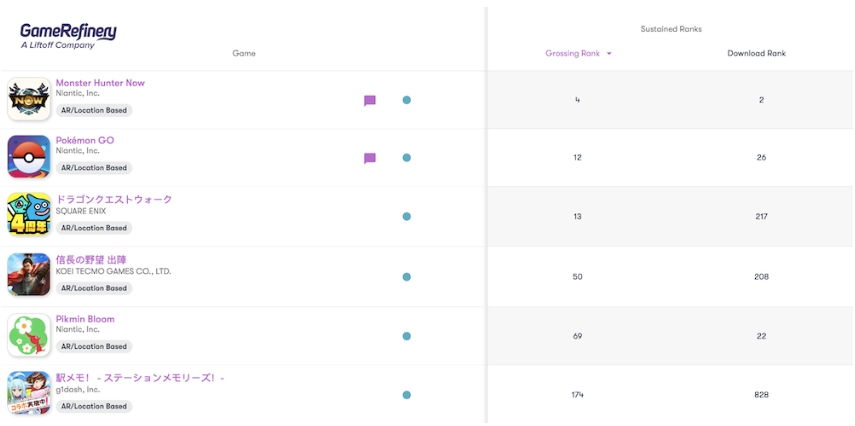Click Niantic, Inc. under Pikmin Bloom
Viewport: 855px width, 426px height.
pos(77,329)
